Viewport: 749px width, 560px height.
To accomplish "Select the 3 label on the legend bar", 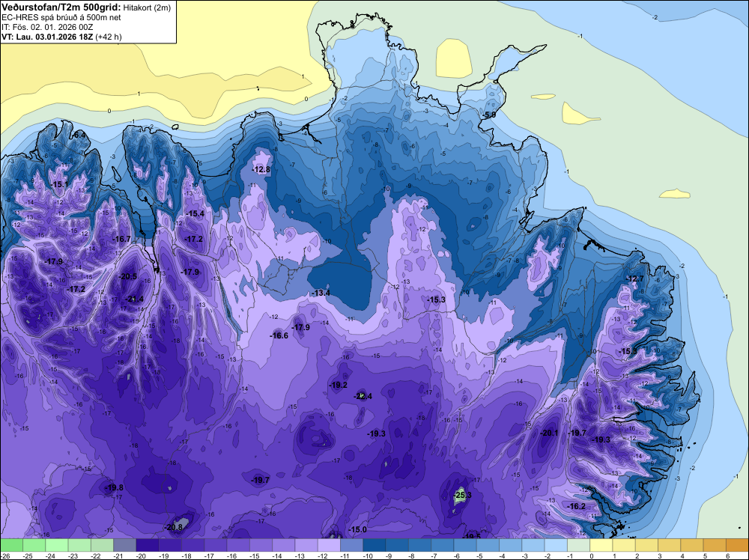I will [x=660, y=556].
